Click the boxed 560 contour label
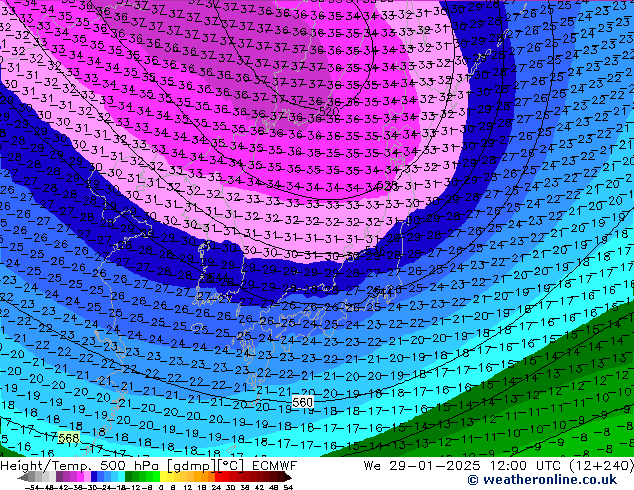 click(302, 402)
